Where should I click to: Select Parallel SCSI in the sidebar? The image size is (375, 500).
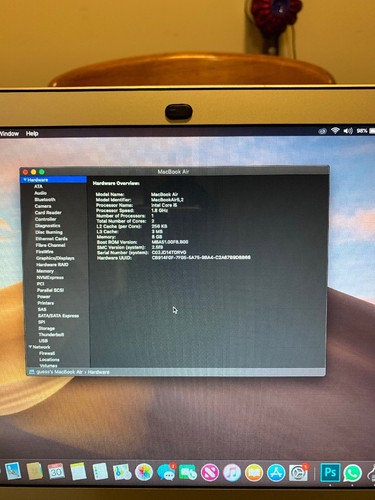[50, 290]
